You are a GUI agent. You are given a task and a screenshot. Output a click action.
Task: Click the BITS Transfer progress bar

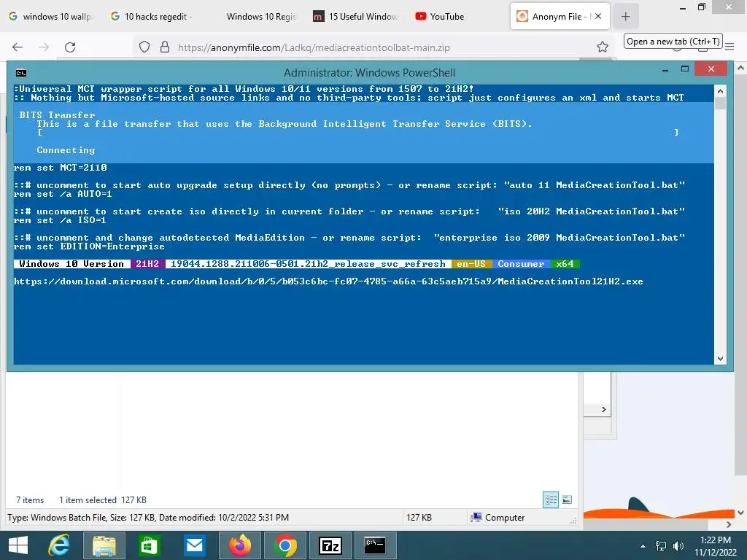357,133
